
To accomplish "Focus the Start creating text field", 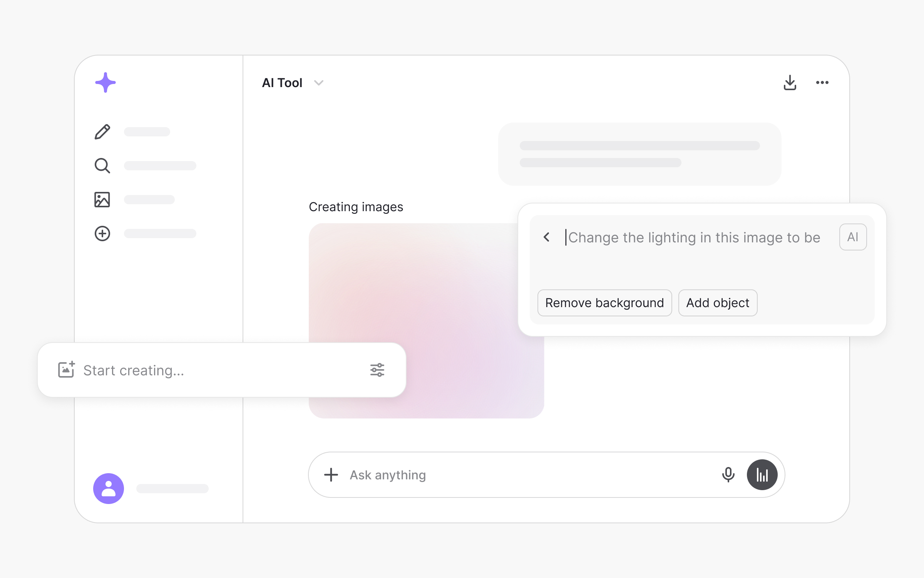I will [219, 370].
